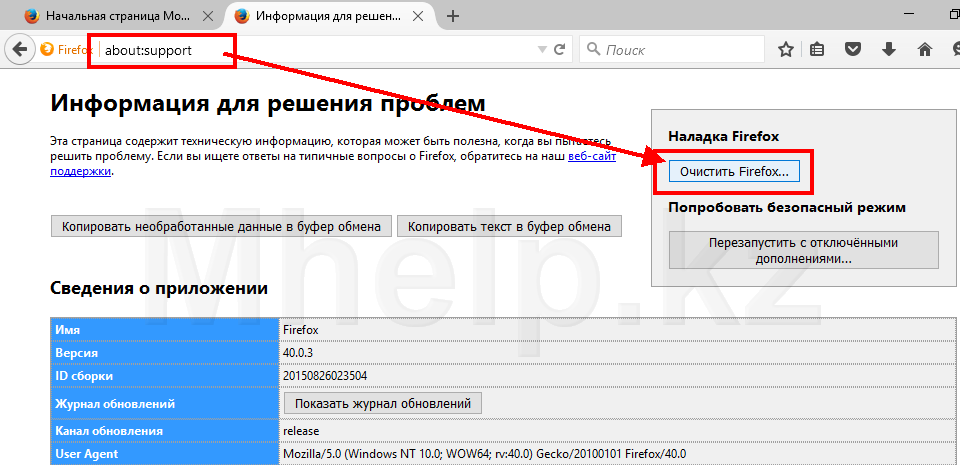Click Перезапустить с отключёнными дополнениями button
960x465 pixels.
803,250
